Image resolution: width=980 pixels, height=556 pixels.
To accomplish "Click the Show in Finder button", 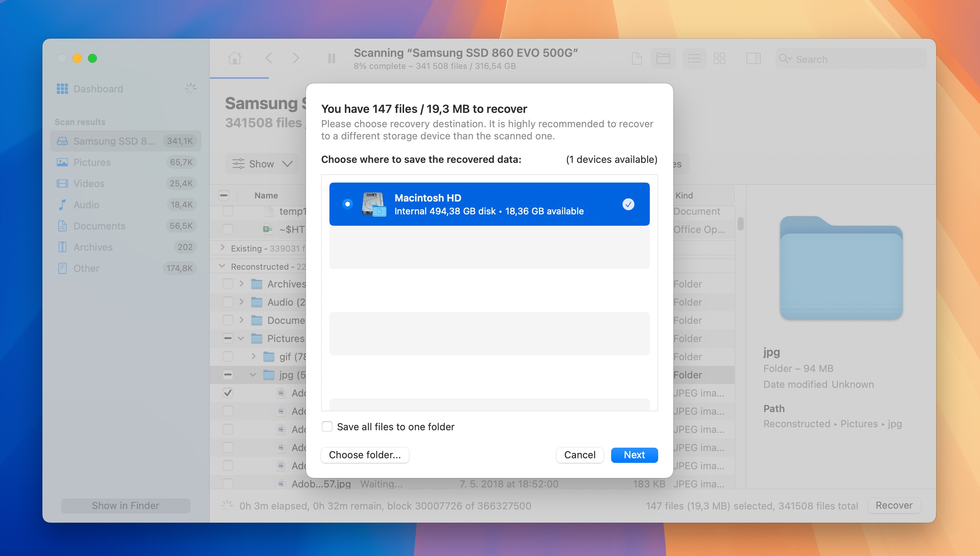I will point(126,506).
